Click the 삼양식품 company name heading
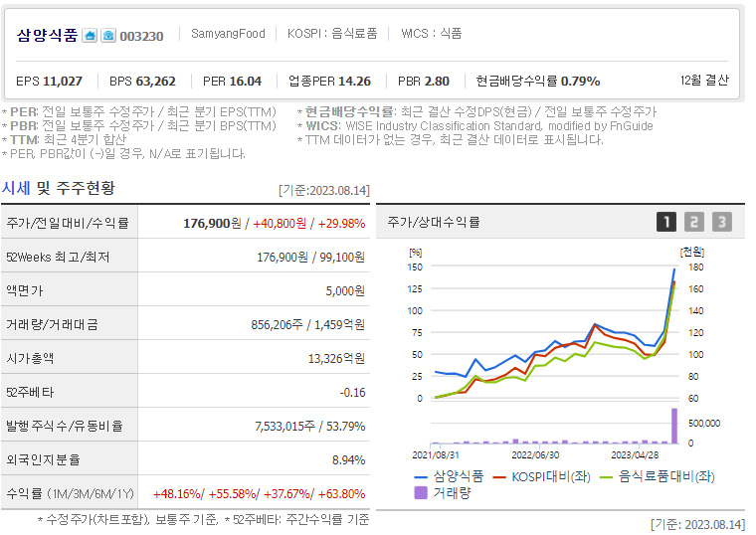This screenshot has height=535, width=756. pos(47,35)
